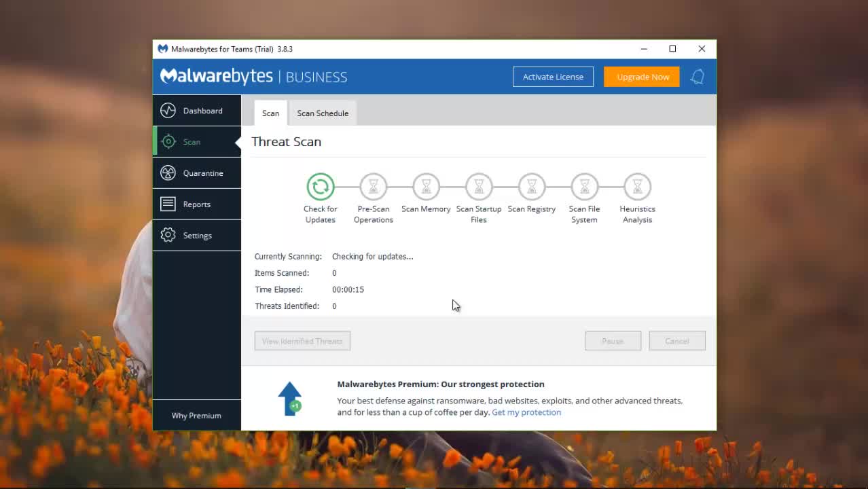
Task: Click the Malwarebytes Business header logo
Action: point(253,77)
